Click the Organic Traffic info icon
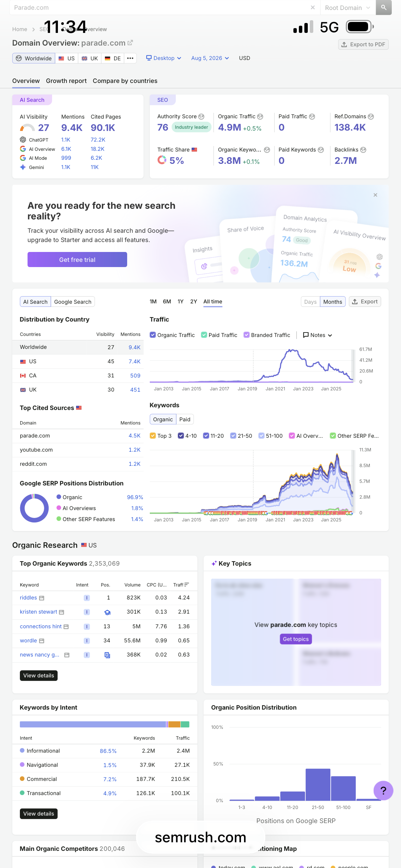 (260, 117)
